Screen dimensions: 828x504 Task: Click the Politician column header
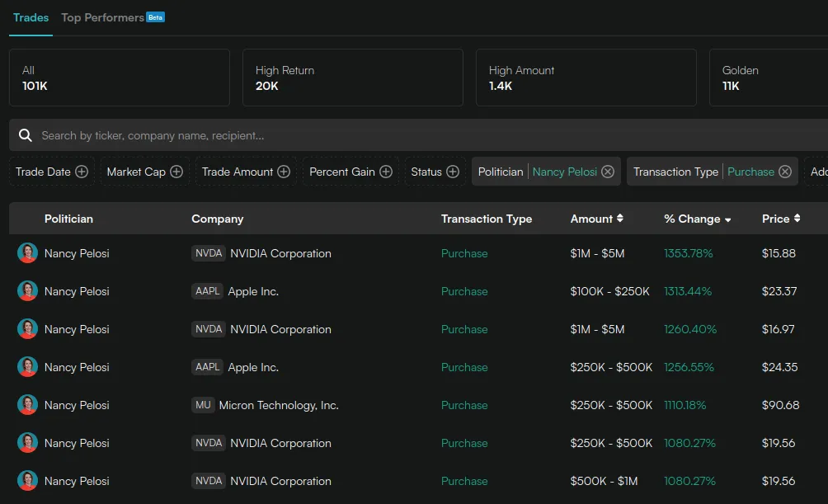[68, 219]
